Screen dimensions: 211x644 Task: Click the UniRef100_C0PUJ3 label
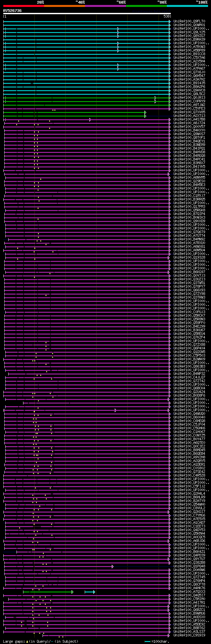pyautogui.click(x=189, y=312)
